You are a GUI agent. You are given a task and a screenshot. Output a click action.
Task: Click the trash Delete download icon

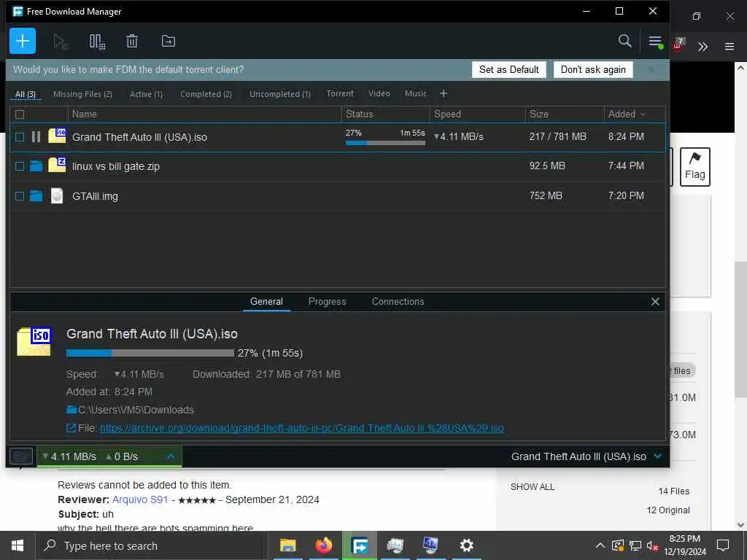coord(132,42)
